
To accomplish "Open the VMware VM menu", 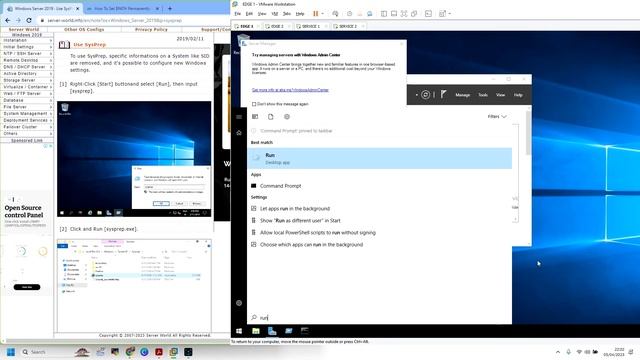I will [x=275, y=14].
